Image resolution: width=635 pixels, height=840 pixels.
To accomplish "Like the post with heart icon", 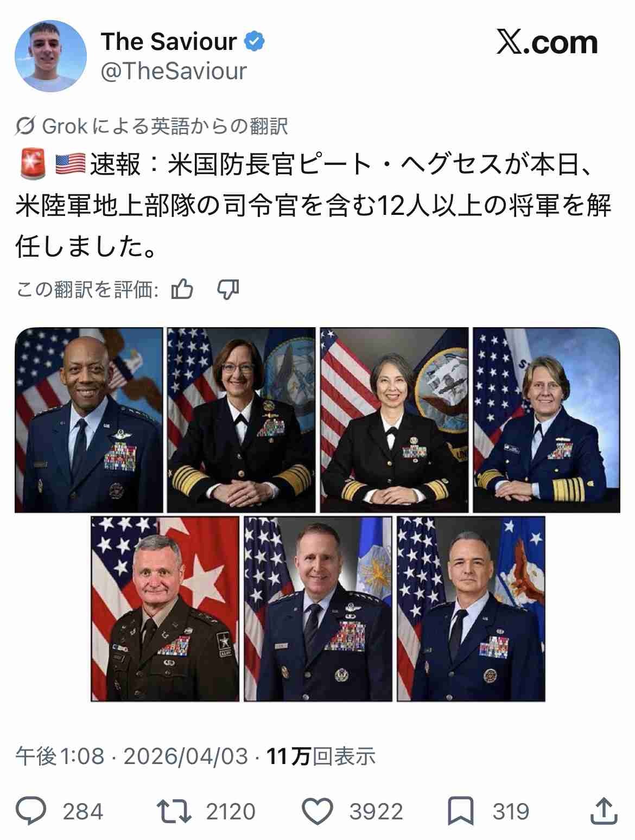I will click(x=317, y=812).
